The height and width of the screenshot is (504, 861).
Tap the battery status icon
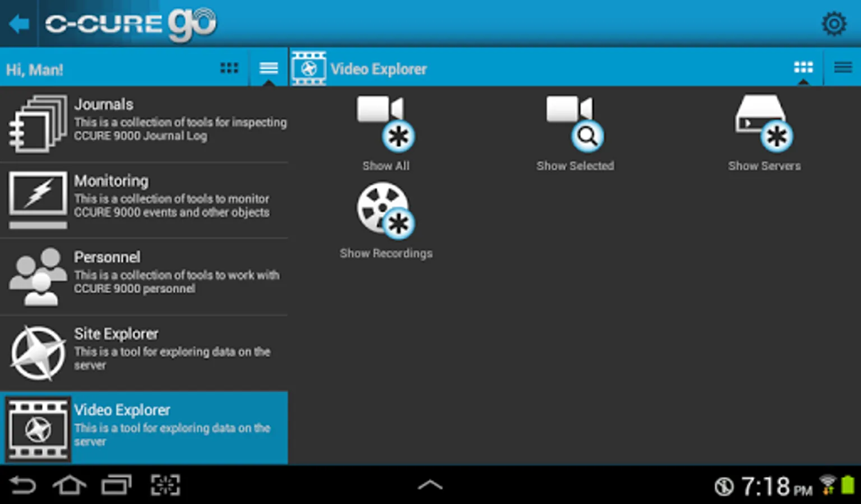click(x=848, y=485)
